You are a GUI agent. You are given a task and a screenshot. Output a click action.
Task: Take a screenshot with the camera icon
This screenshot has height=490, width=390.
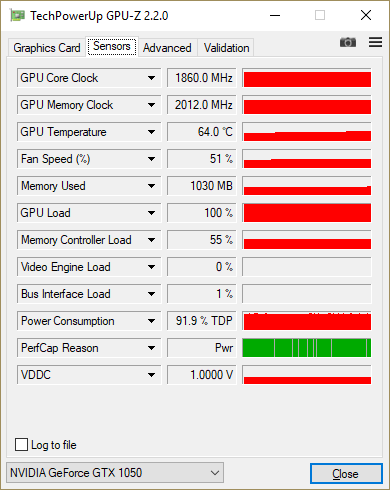pyautogui.click(x=348, y=42)
